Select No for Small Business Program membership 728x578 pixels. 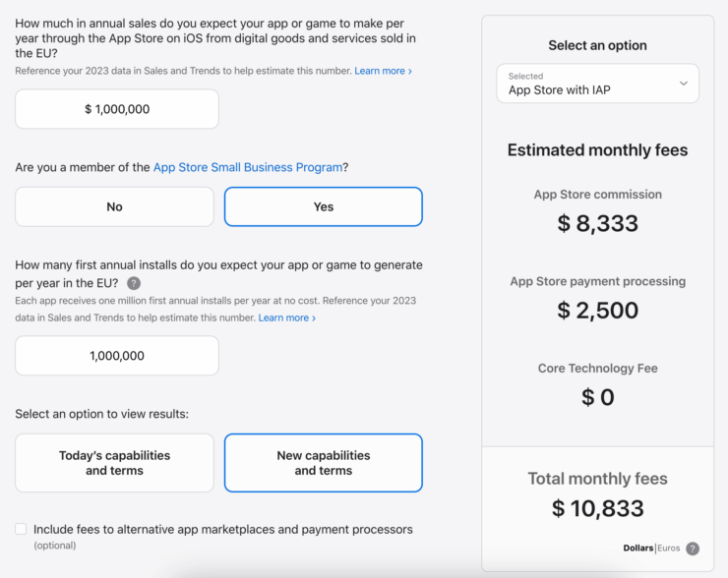114,206
